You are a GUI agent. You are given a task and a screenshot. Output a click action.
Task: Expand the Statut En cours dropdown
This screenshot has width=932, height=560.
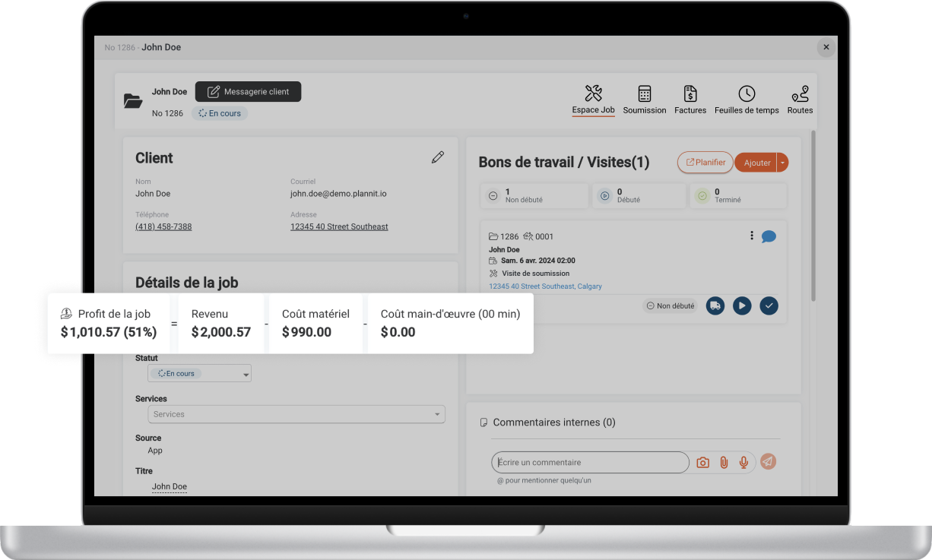pyautogui.click(x=200, y=374)
